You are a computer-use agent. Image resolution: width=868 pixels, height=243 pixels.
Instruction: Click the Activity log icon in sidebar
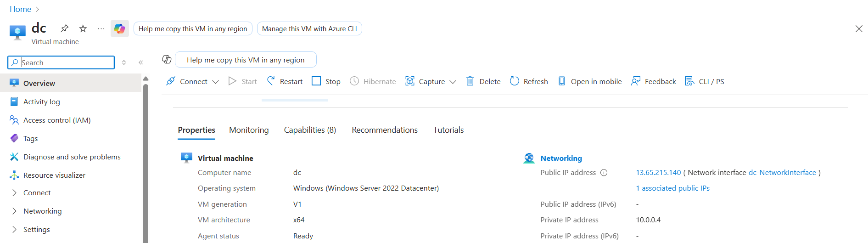pos(14,102)
